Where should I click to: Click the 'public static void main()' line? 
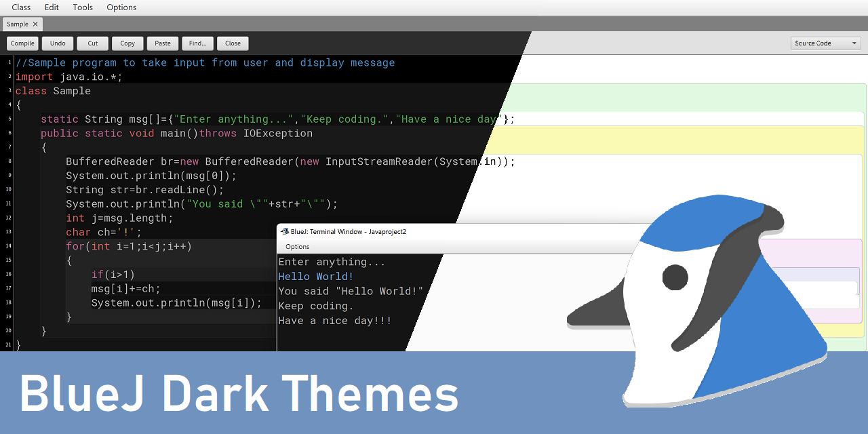176,134
